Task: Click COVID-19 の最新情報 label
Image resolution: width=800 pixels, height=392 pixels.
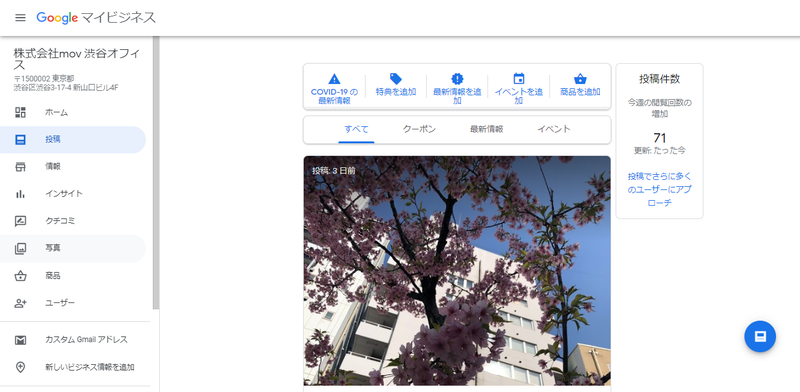Action: (x=334, y=96)
